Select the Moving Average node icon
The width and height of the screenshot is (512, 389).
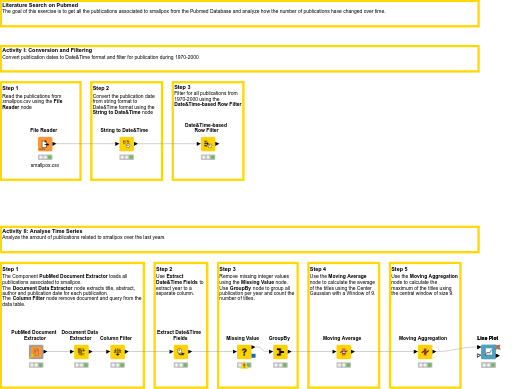click(343, 352)
